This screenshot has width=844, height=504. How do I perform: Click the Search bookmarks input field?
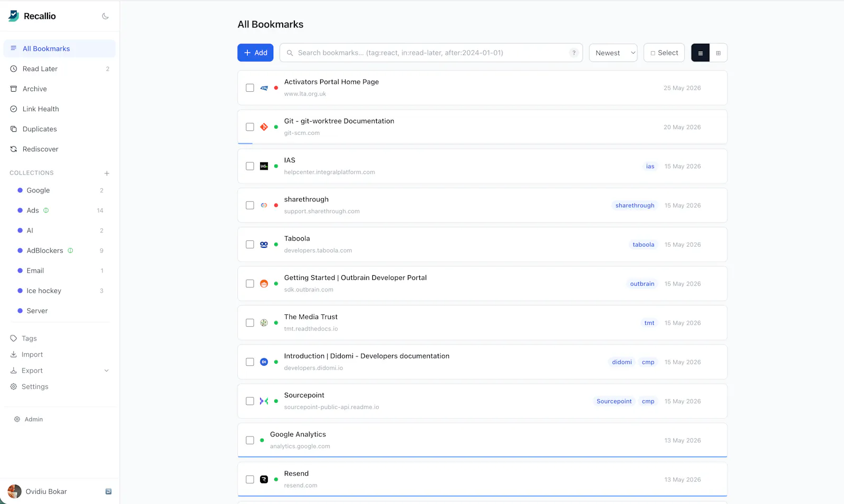tap(431, 53)
